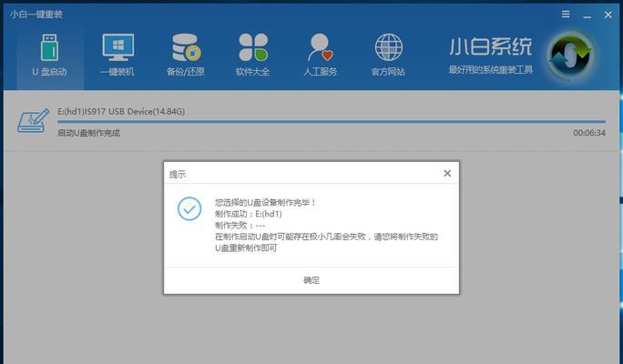Confirm dialog with 确定 button
The height and width of the screenshot is (364, 623).
click(x=311, y=280)
